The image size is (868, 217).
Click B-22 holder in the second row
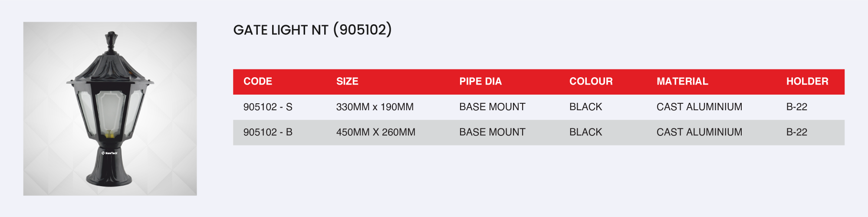pos(796,132)
